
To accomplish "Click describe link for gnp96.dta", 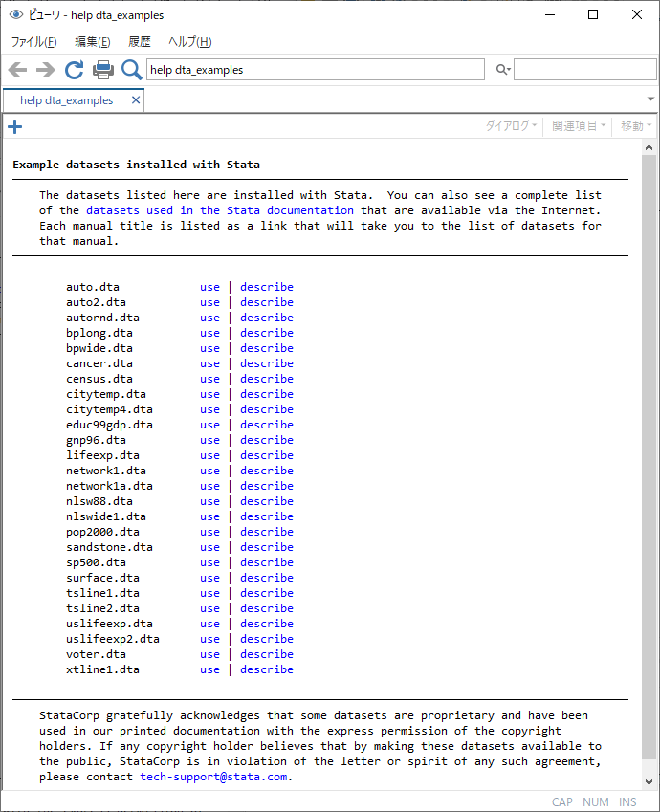I will pyautogui.click(x=267, y=440).
